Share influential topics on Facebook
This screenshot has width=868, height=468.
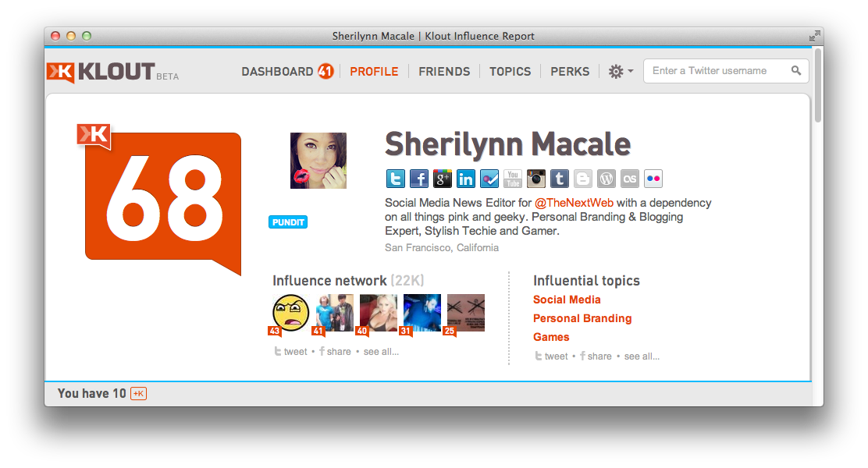tap(596, 356)
